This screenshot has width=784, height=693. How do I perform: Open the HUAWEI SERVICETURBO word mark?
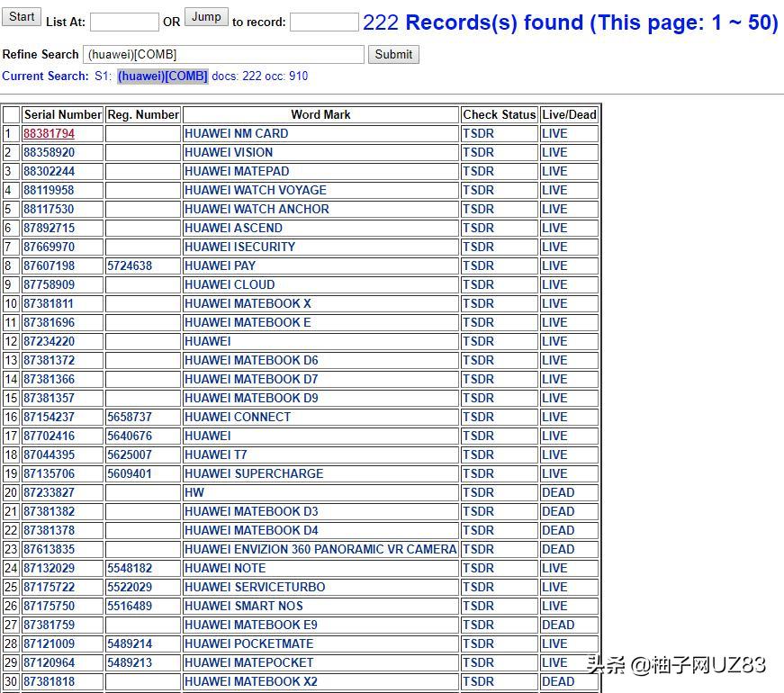point(255,588)
